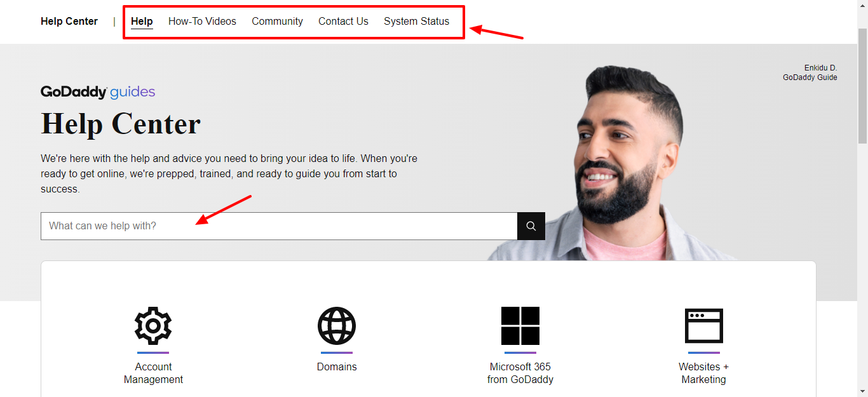Viewport: 868px width, 397px height.
Task: Focus the 'What can we help with?' field
Action: (278, 226)
